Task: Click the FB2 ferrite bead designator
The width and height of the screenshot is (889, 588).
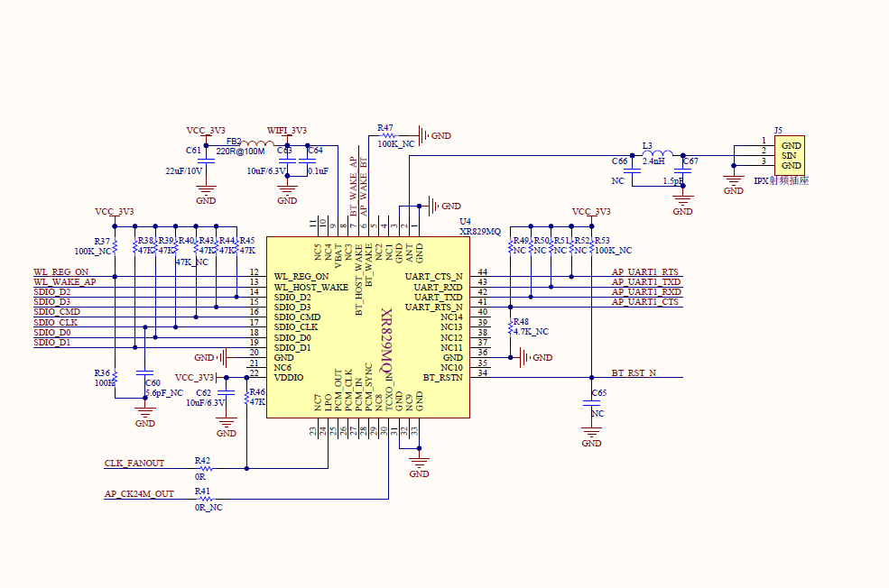Action: point(234,141)
